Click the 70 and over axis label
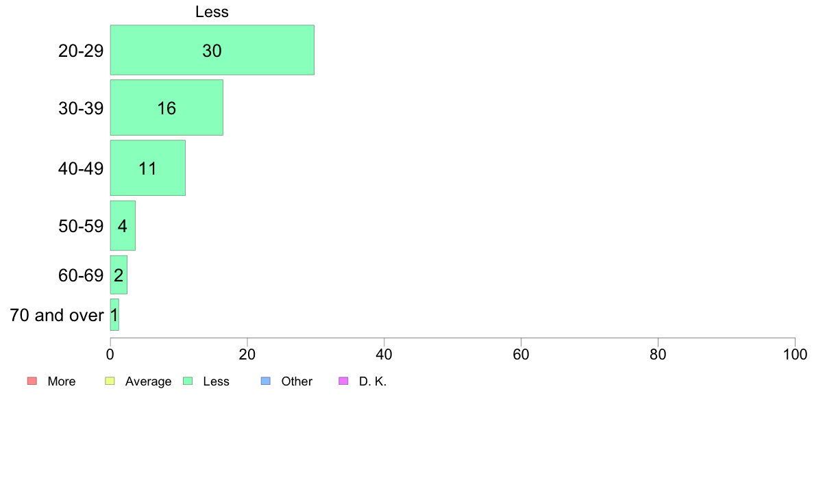 pos(57,315)
